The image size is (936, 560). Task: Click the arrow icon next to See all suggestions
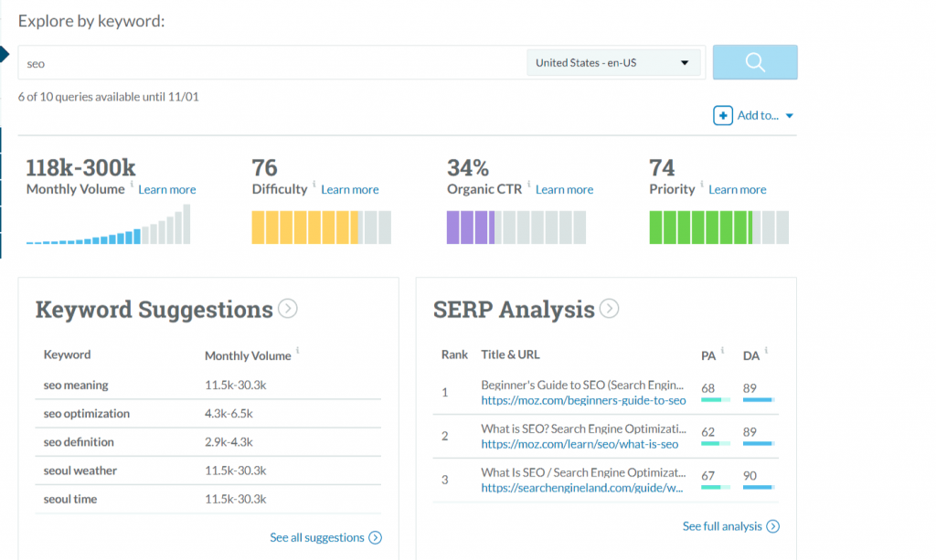375,537
